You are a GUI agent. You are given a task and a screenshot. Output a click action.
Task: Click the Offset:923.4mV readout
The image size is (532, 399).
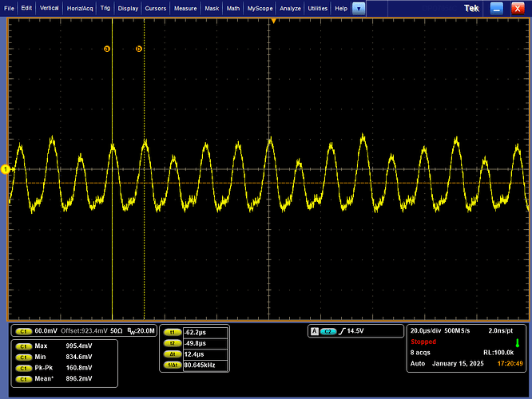tap(84, 331)
